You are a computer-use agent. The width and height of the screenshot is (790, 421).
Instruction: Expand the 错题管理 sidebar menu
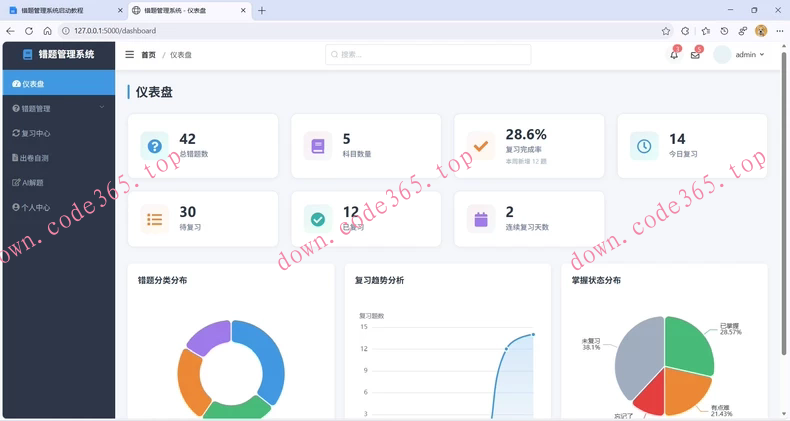coord(58,108)
